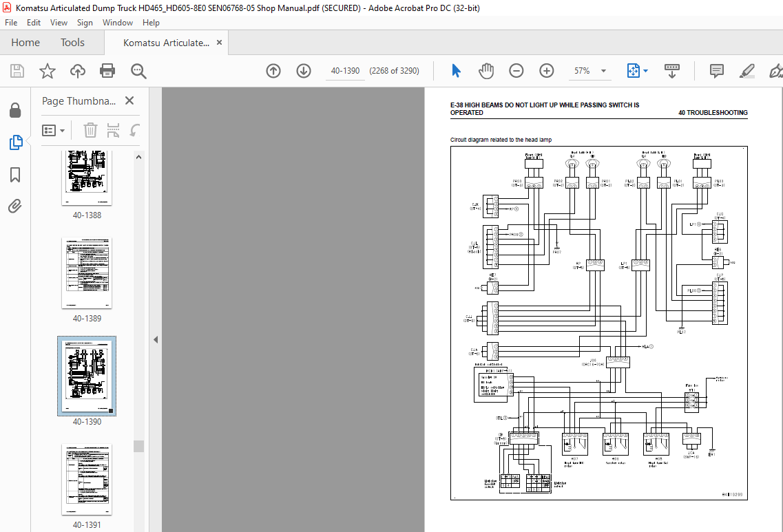Click the Delete pages trash icon

tap(90, 131)
